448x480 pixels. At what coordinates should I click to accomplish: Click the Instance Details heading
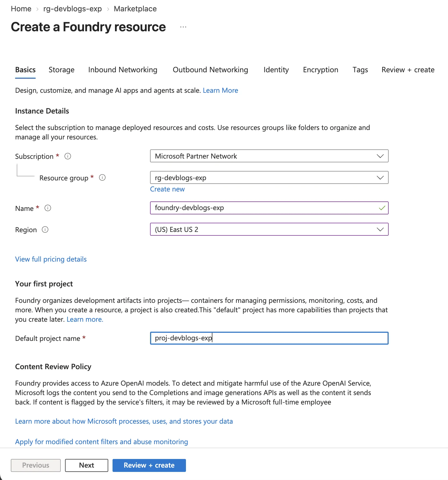(x=42, y=111)
